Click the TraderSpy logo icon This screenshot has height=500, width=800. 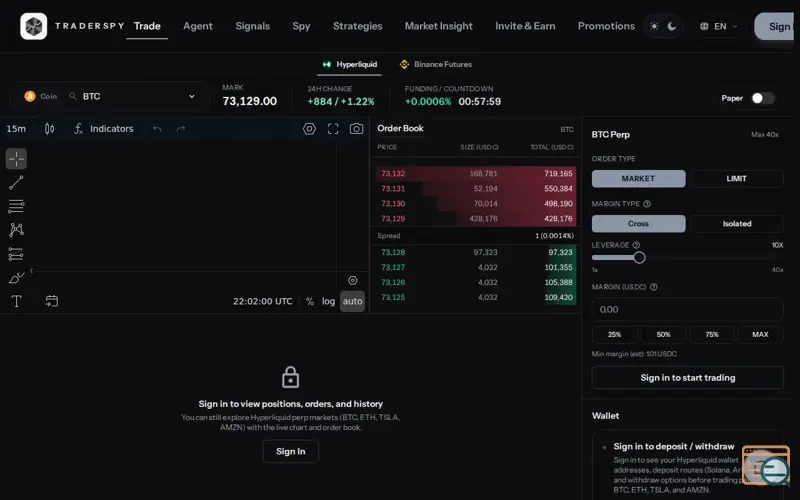click(34, 26)
